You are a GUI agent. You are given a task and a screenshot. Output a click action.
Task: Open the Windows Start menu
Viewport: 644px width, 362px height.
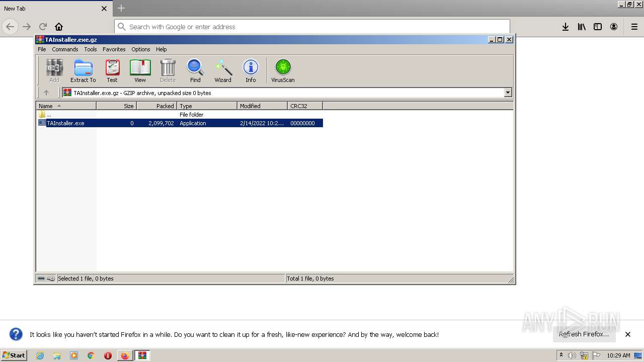coord(14,355)
